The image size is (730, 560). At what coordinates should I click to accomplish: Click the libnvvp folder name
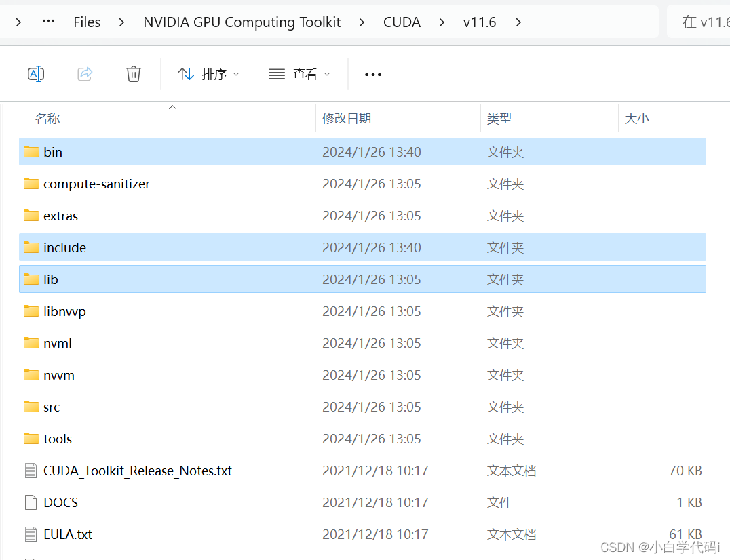point(64,312)
